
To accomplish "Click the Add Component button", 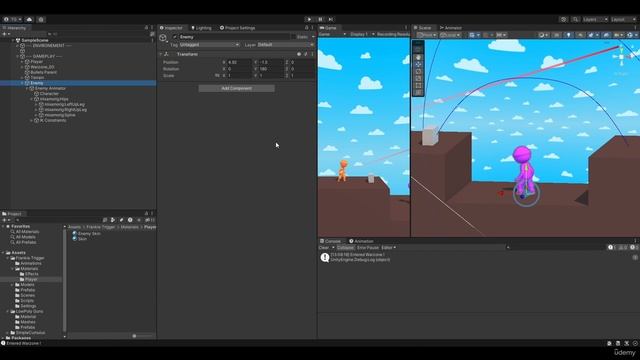I will pos(236,88).
